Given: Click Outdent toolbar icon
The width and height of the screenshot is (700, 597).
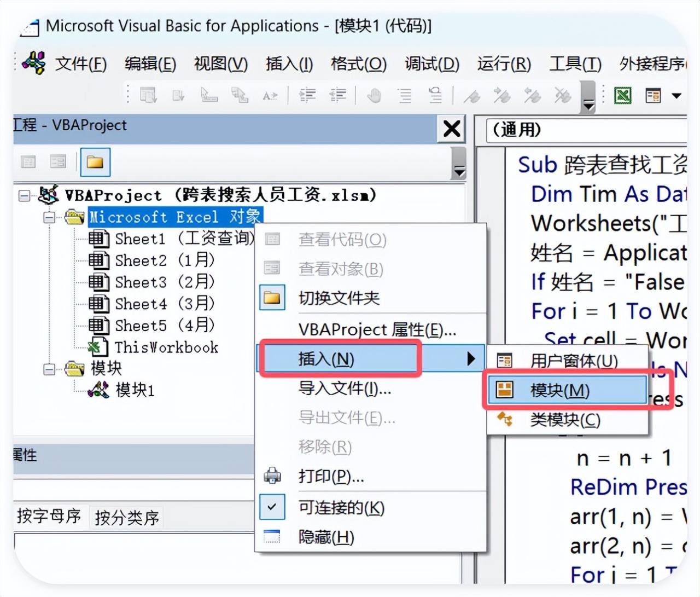Looking at the screenshot, I should pyautogui.click(x=337, y=96).
